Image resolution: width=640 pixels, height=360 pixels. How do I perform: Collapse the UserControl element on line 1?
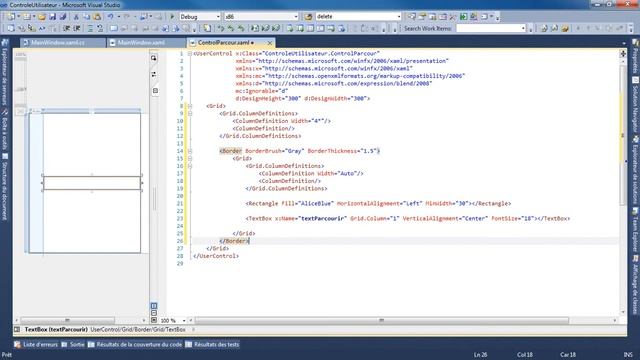coord(190,53)
